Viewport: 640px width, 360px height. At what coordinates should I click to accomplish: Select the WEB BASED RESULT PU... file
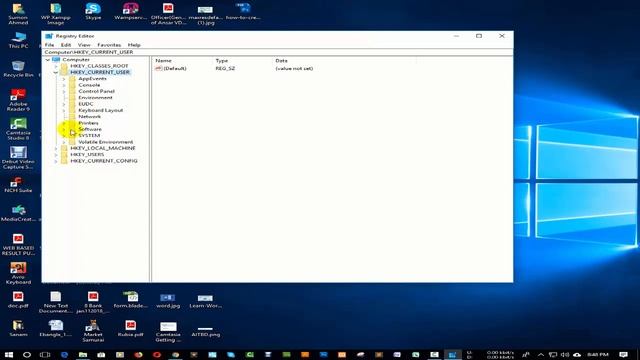pos(18,244)
